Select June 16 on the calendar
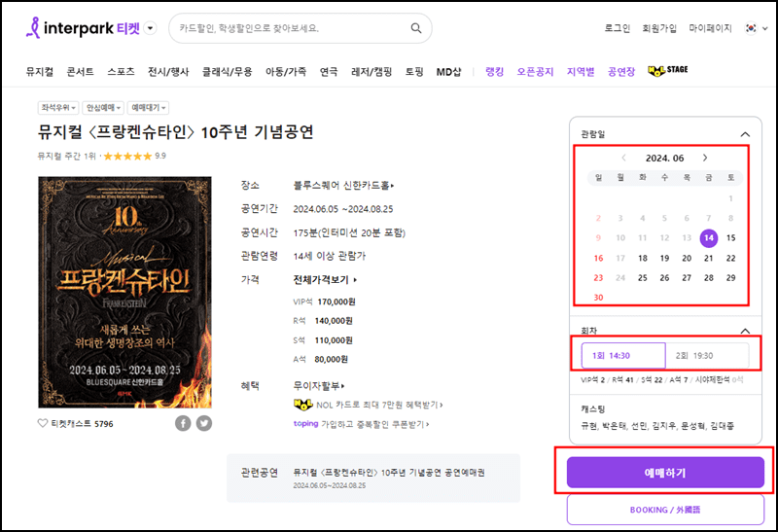The width and height of the screenshot is (778, 532). click(x=598, y=258)
